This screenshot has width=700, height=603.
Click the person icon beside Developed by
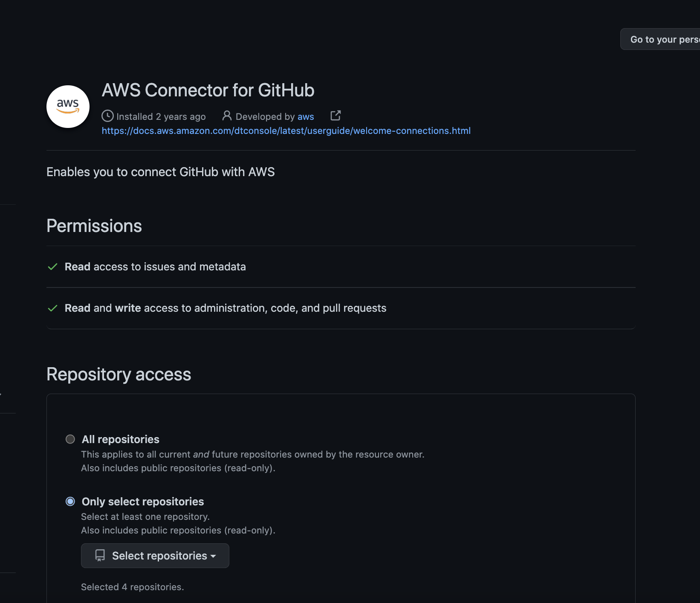[227, 116]
